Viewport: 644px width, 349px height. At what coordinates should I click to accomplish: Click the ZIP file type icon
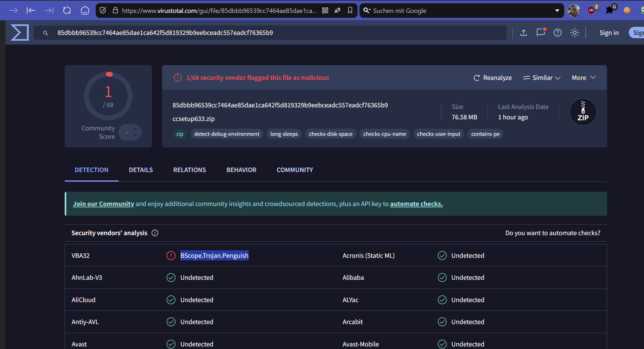click(583, 112)
